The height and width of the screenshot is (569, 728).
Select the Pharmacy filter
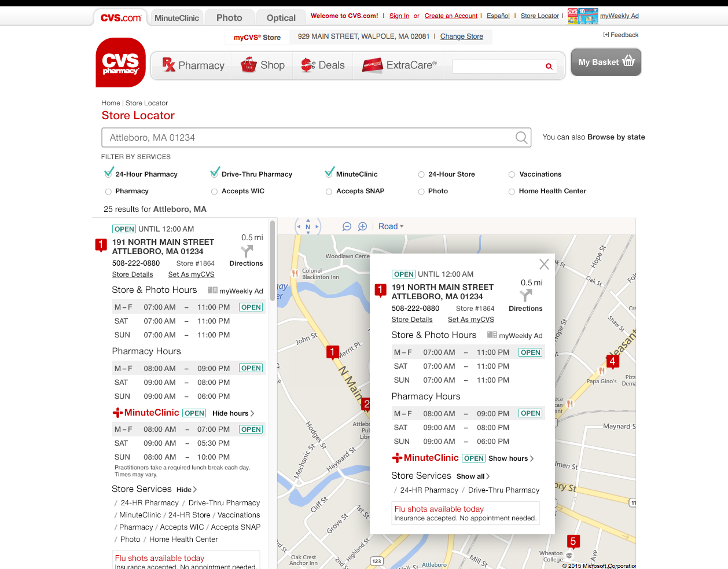pyautogui.click(x=108, y=192)
